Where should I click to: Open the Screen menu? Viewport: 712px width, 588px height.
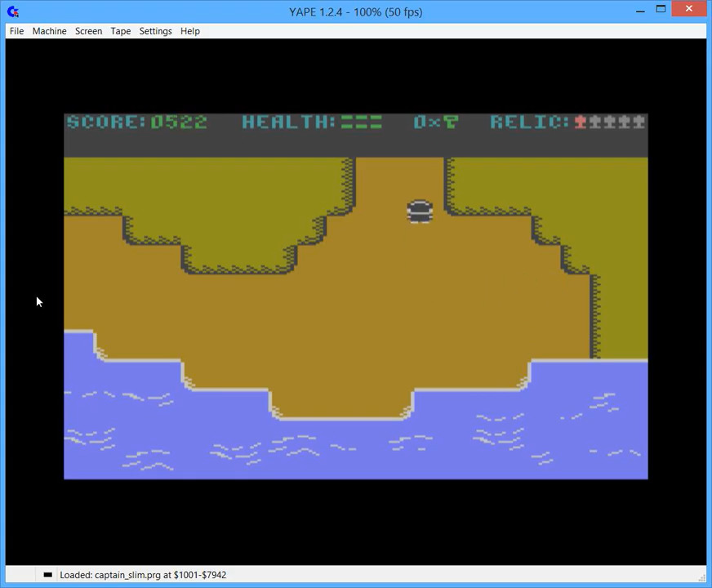coord(88,31)
